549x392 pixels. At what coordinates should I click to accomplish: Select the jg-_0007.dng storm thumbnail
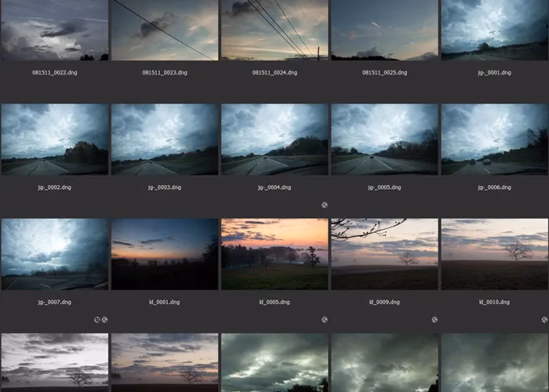point(55,254)
